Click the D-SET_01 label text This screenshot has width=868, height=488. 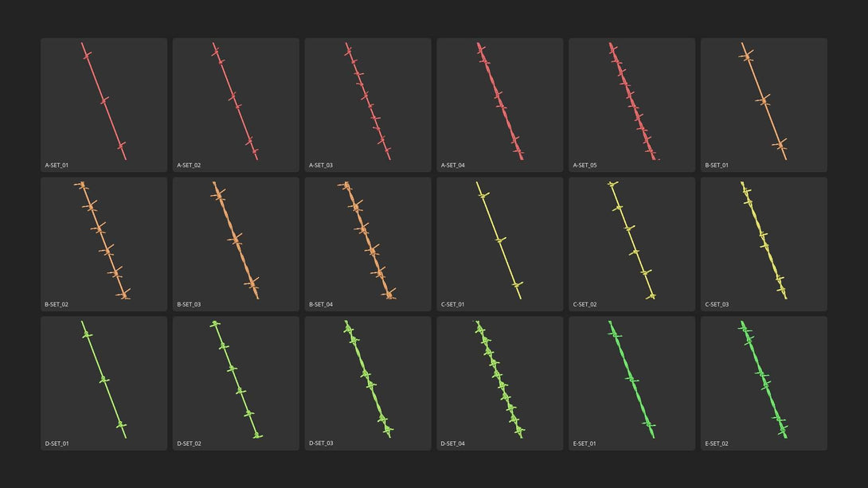(x=57, y=443)
